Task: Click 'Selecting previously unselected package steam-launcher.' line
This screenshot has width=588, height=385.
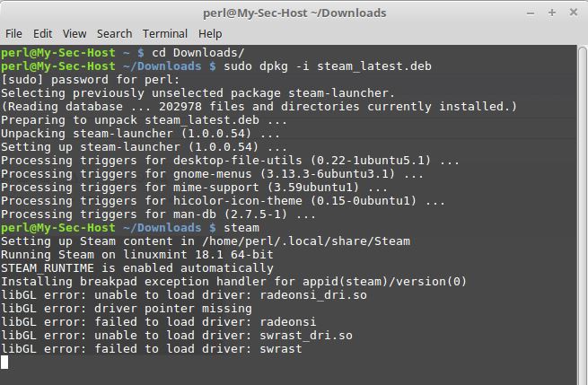Action: [198, 93]
